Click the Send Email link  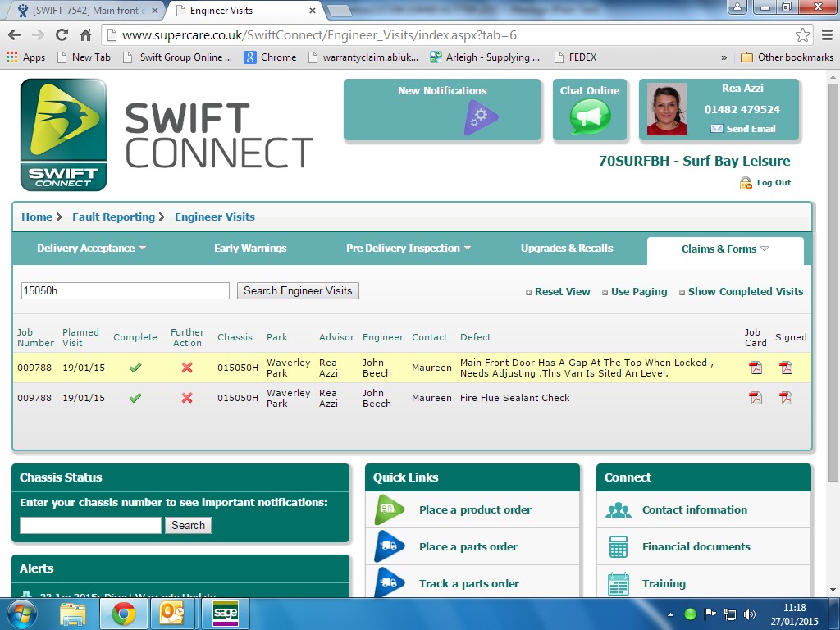point(751,129)
